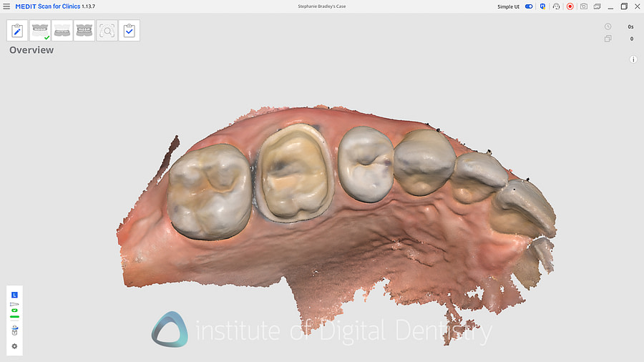Open the hamburger menu
The height and width of the screenshot is (362, 644).
[x=6, y=6]
